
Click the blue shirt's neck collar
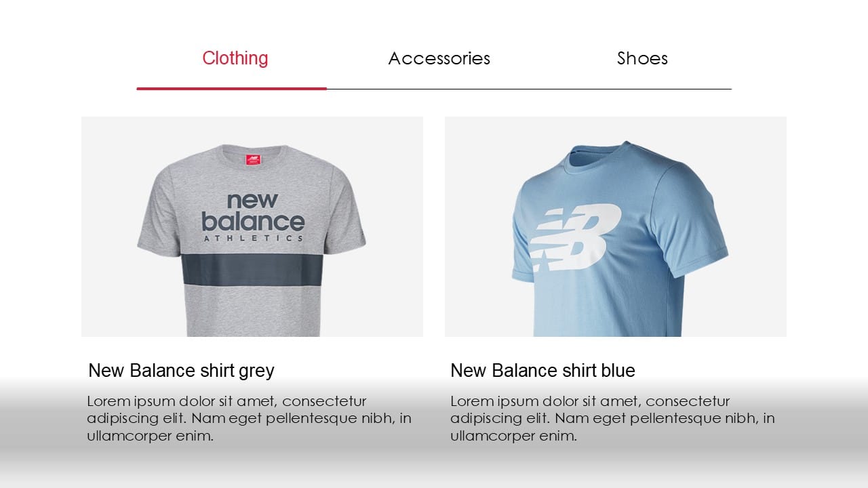(595, 153)
